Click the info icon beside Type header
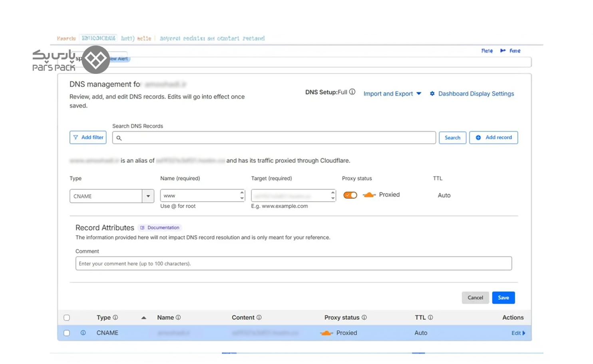Screen dimensions: 593x364 [x=115, y=317]
